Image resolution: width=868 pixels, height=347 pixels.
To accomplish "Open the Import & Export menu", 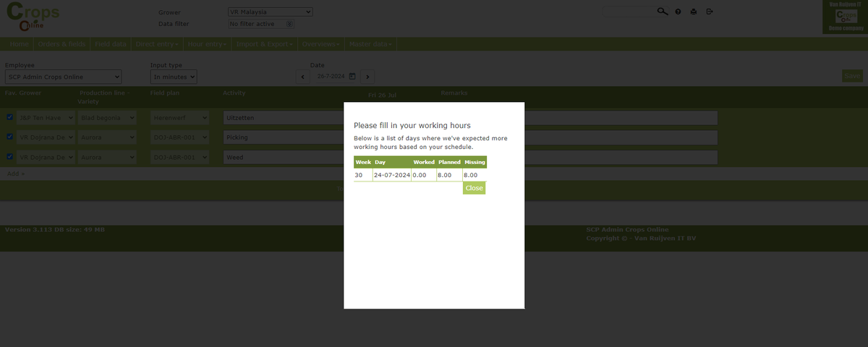I will click(265, 44).
